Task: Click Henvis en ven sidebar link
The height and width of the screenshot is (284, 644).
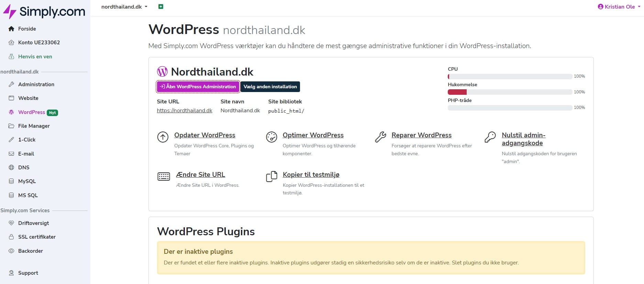Action: tap(35, 57)
